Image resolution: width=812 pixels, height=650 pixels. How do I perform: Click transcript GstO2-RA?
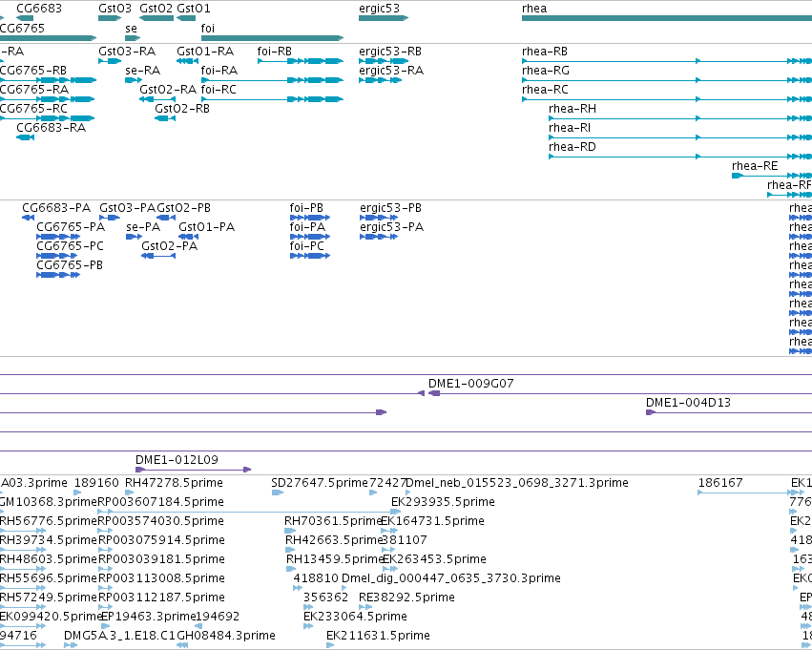[x=157, y=99]
